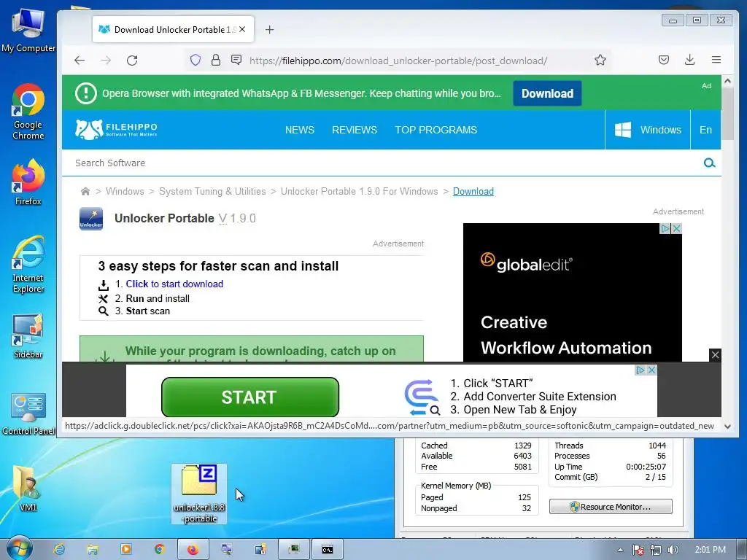747x560 pixels.
Task: Open the Windows Start orb
Action: click(18, 548)
